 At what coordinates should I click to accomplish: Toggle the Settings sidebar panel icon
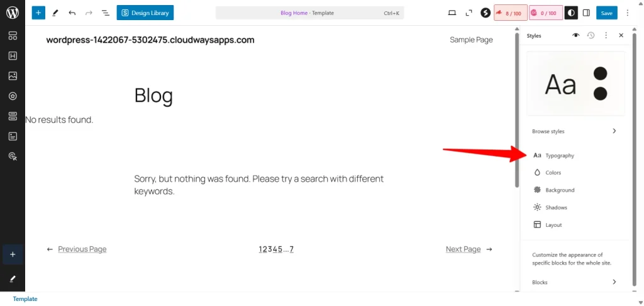[x=586, y=13]
